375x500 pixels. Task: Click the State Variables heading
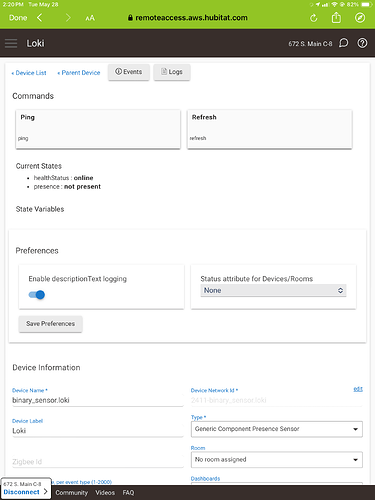(x=40, y=209)
